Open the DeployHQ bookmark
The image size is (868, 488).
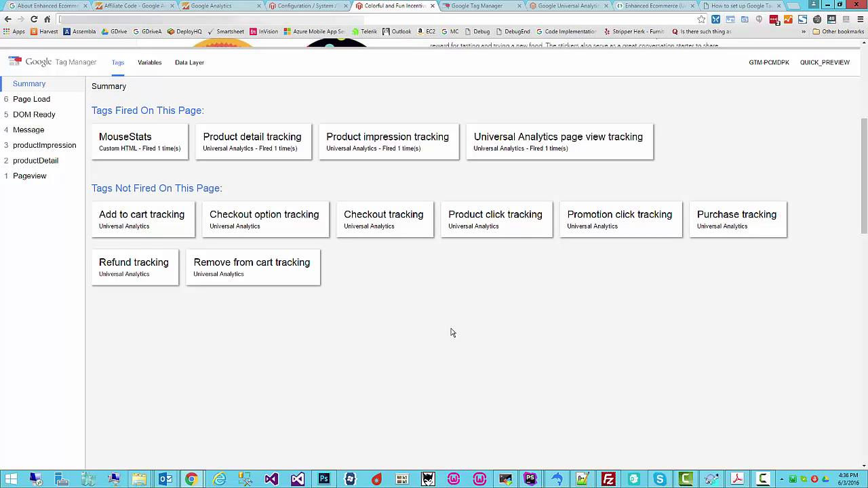tap(184, 31)
